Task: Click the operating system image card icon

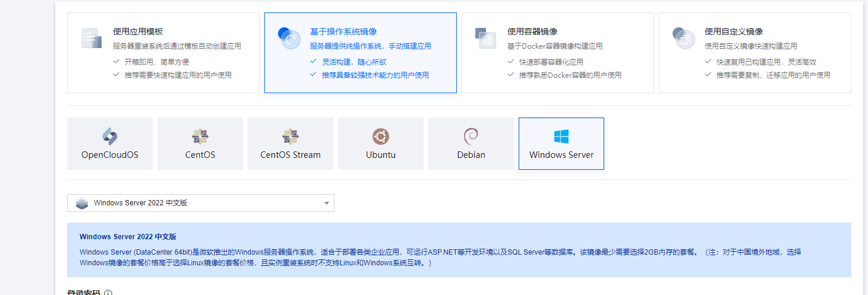Action: click(x=289, y=38)
